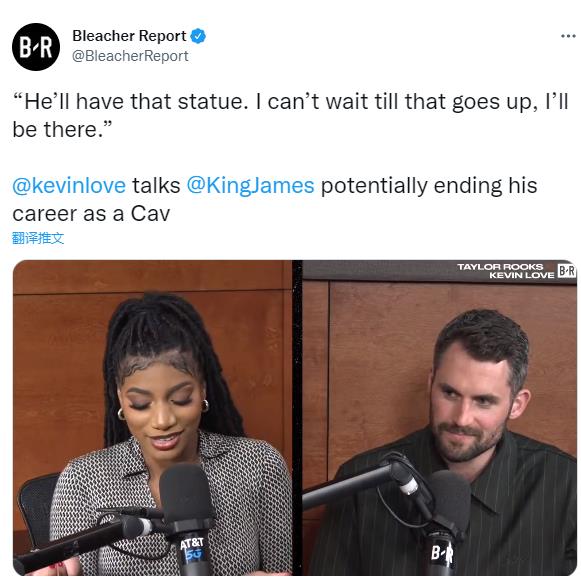Open the Bleacher Report profile avatar

[x=36, y=47]
